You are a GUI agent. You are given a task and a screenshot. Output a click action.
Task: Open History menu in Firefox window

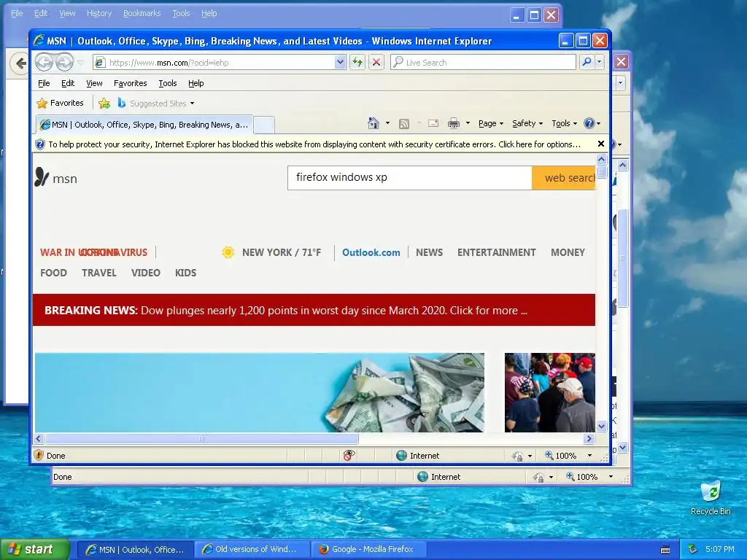[99, 13]
